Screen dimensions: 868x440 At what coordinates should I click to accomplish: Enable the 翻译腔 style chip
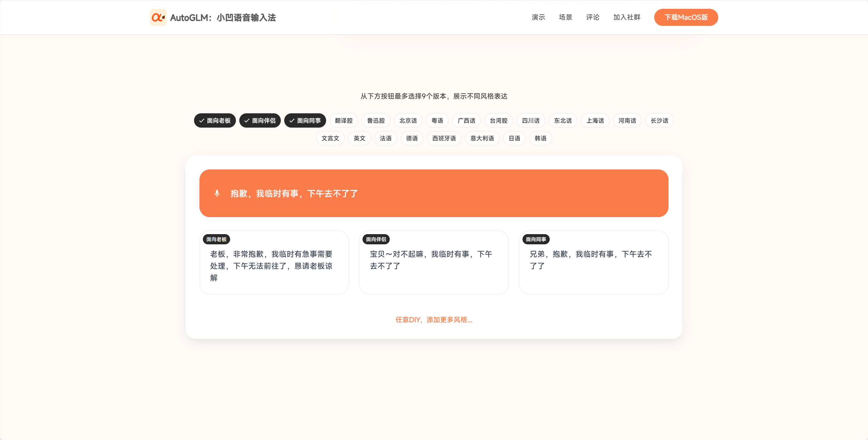344,120
